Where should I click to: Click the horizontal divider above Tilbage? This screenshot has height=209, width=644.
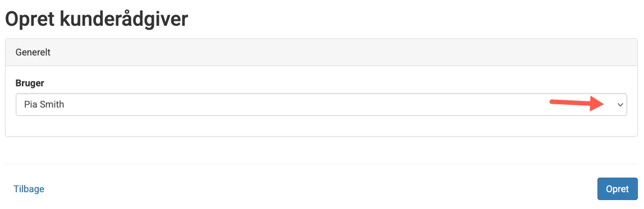click(x=321, y=164)
